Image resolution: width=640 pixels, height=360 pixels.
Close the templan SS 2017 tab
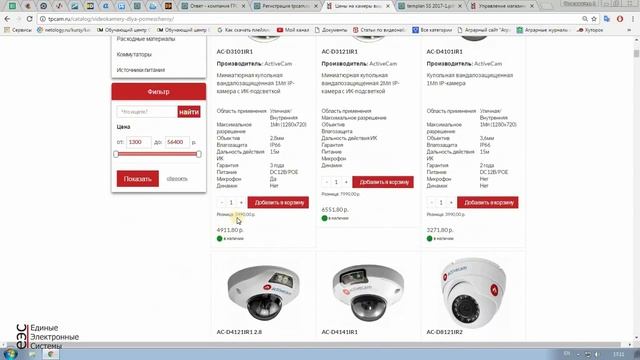tap(460, 6)
